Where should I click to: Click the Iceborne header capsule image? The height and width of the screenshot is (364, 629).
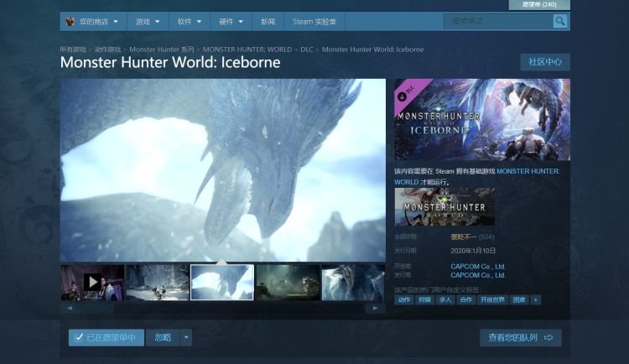(x=481, y=120)
